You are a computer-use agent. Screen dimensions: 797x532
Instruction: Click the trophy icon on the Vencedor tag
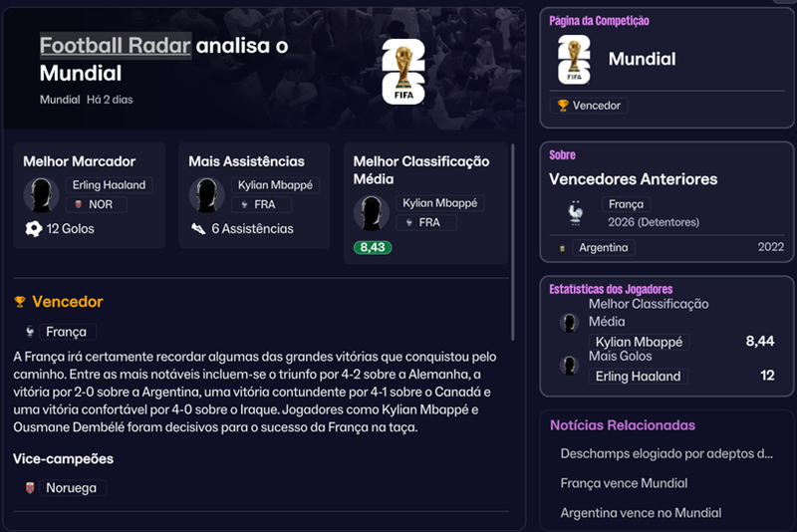pyautogui.click(x=563, y=106)
